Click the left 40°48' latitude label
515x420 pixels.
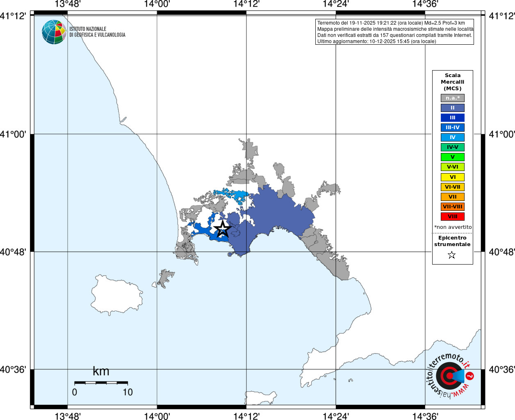coord(13,252)
